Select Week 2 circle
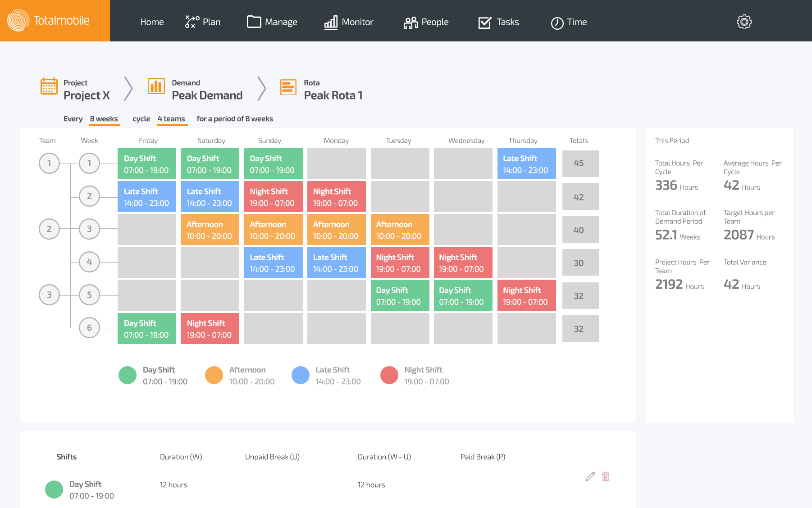This screenshot has height=508, width=812. click(x=89, y=196)
